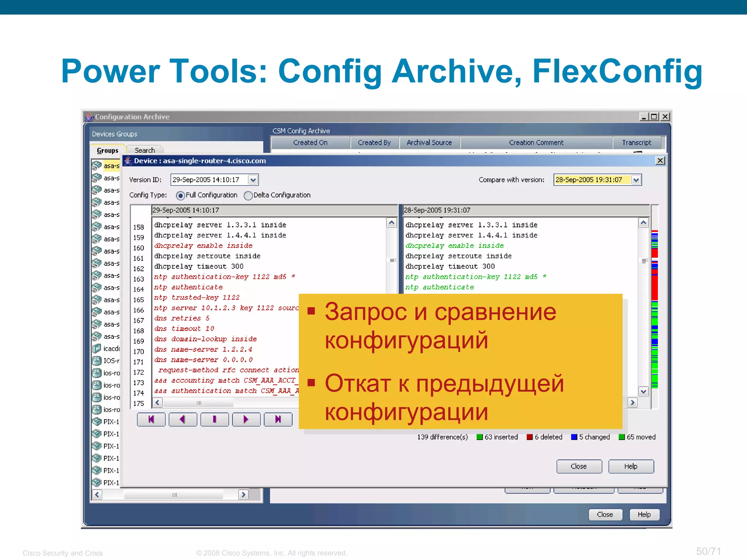Click Close button in device dialog
This screenshot has width=747, height=560.
579,466
